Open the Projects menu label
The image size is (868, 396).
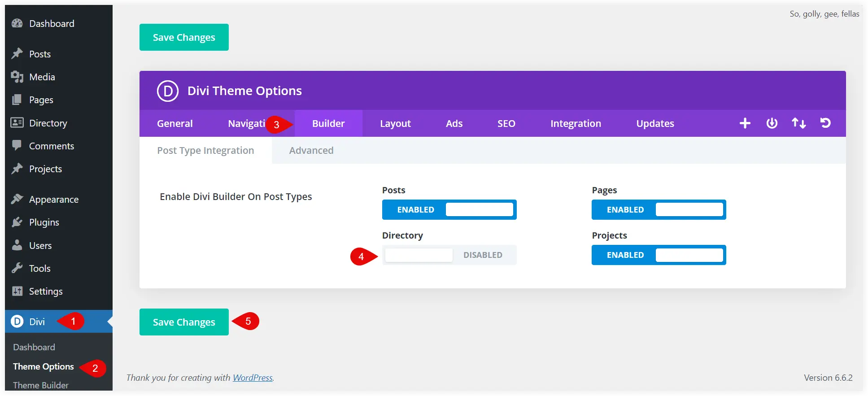(46, 169)
